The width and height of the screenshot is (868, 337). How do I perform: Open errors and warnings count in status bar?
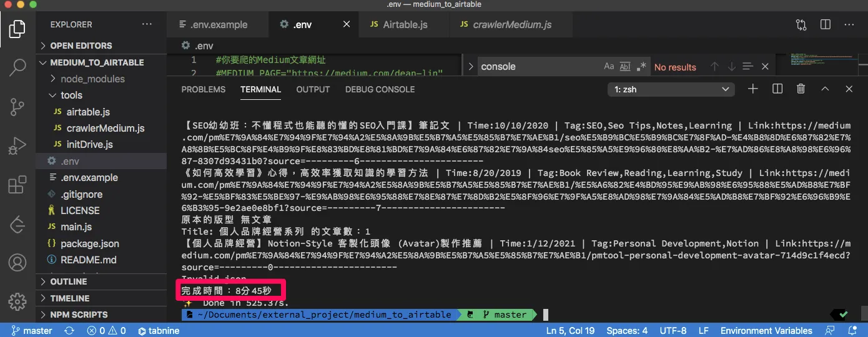coord(106,331)
